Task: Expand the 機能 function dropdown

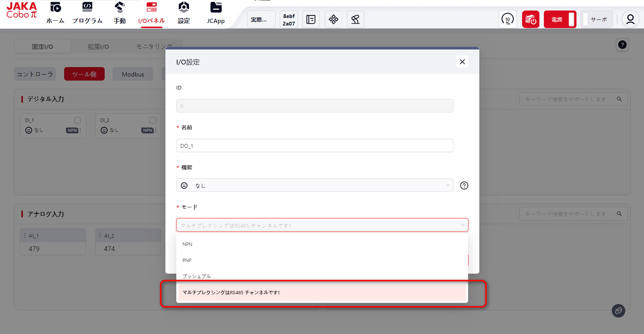Action: (x=314, y=186)
